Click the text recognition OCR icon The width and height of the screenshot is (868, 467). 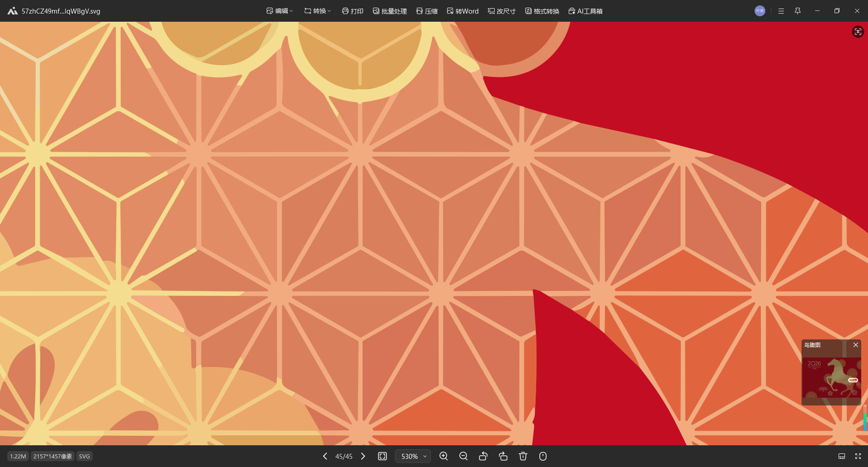coord(858,32)
